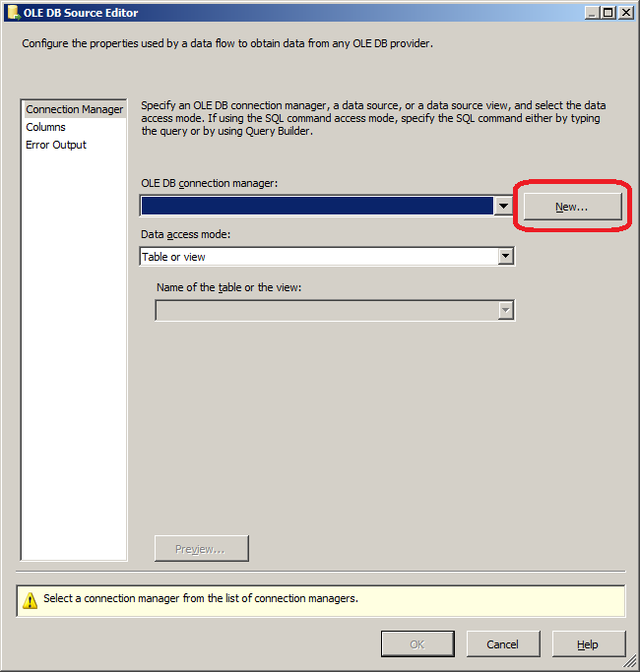The height and width of the screenshot is (672, 640).
Task: Open the Data access mode dropdown arrow
Action: coord(505,257)
